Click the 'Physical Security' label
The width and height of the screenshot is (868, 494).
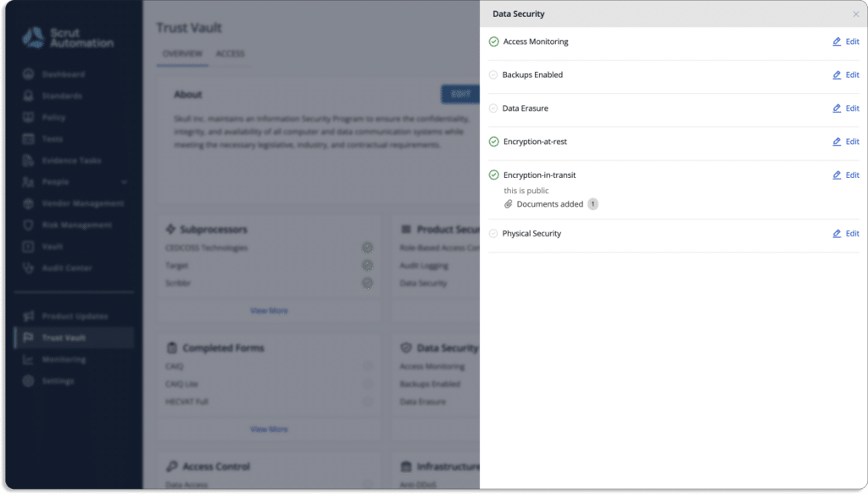[x=531, y=234]
